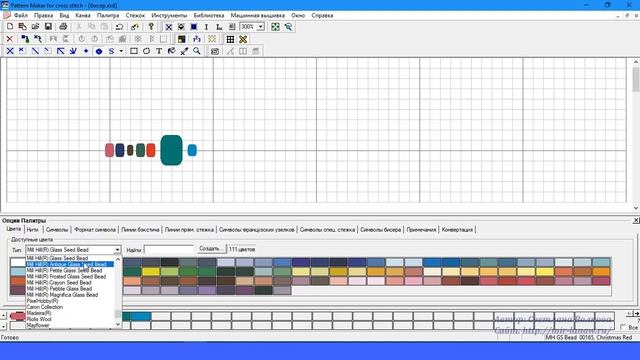
Task: Open the special stitch tool dropdown arrow
Action: (121, 51)
